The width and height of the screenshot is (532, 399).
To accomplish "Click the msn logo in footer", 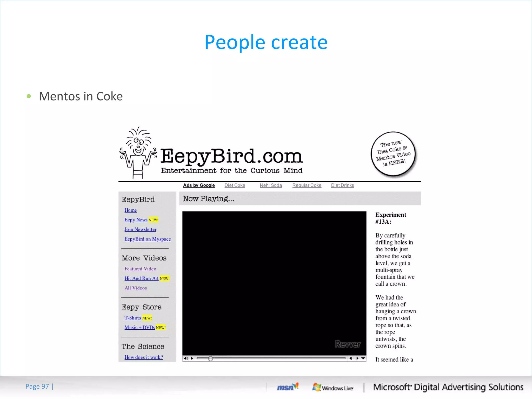I will (x=288, y=387).
